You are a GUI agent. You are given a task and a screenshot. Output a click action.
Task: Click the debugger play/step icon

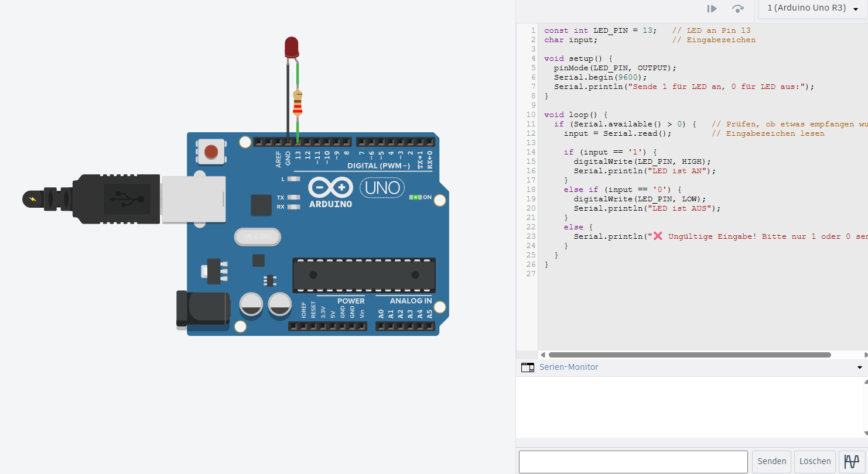[712, 9]
